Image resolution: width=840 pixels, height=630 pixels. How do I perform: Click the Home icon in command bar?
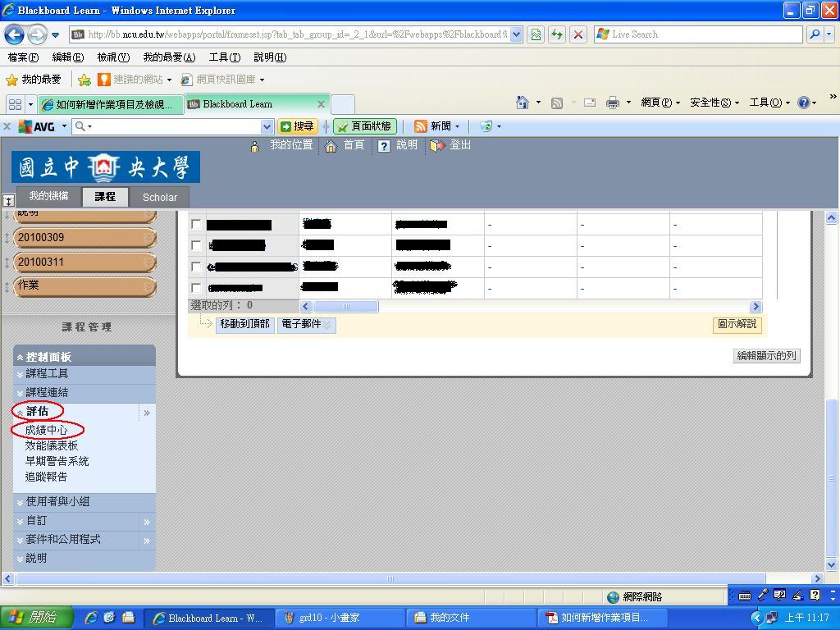coord(523,103)
